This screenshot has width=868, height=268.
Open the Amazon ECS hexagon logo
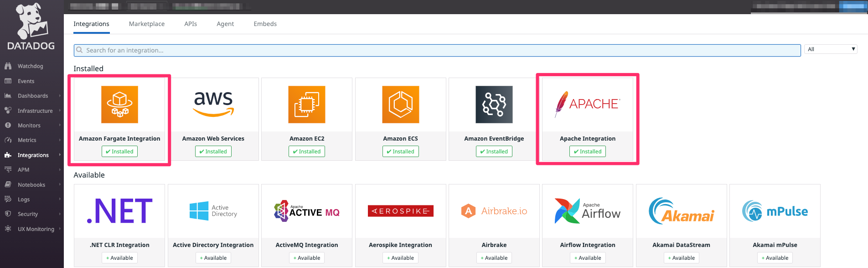(x=401, y=105)
